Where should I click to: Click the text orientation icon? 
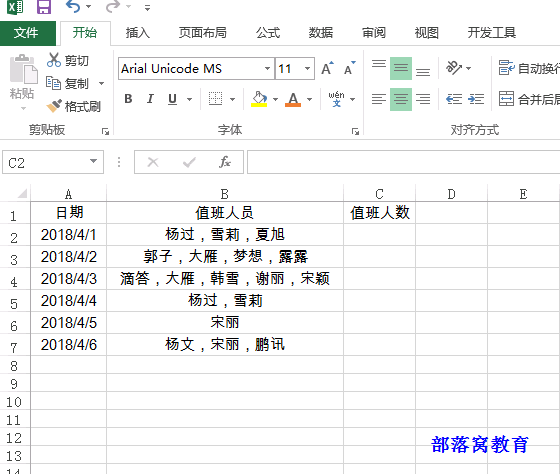(454, 68)
